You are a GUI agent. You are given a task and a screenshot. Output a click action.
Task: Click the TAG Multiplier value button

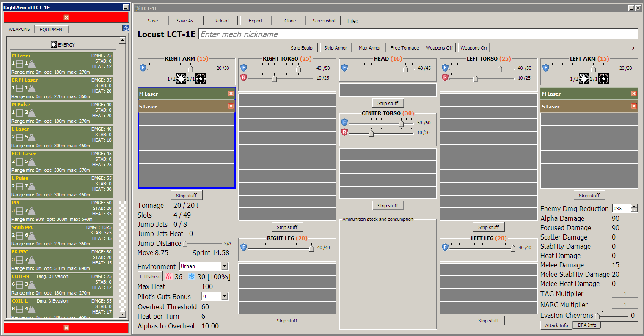pos(625,294)
